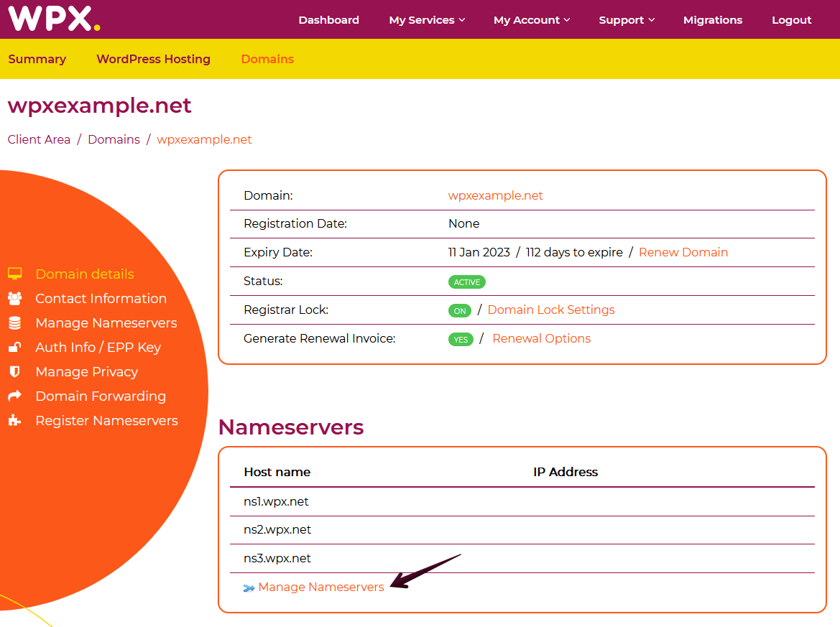The height and width of the screenshot is (627, 840).
Task: Click the forward arrow icon beside Domain Forwarding
Action: (x=14, y=396)
